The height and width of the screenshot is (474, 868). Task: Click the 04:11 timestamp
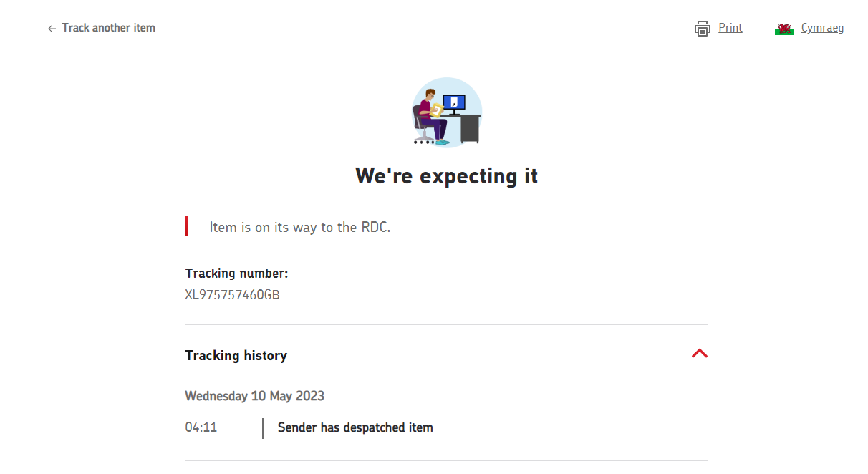click(x=201, y=427)
